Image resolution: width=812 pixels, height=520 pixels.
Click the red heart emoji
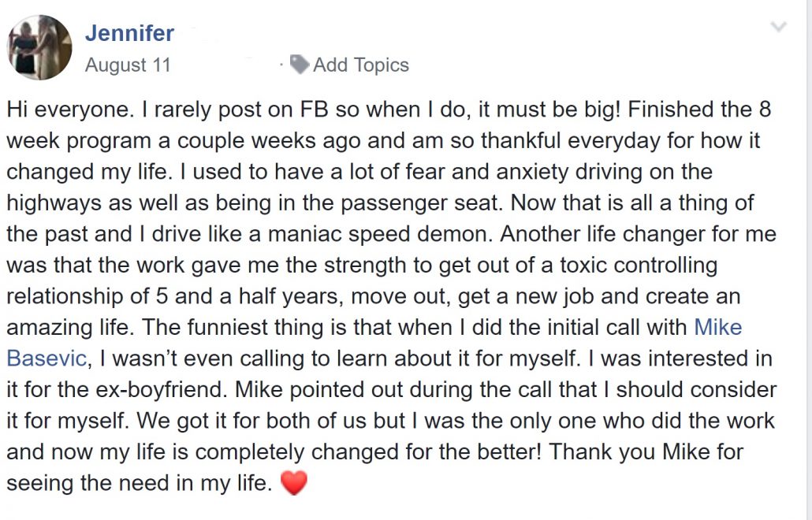(293, 483)
